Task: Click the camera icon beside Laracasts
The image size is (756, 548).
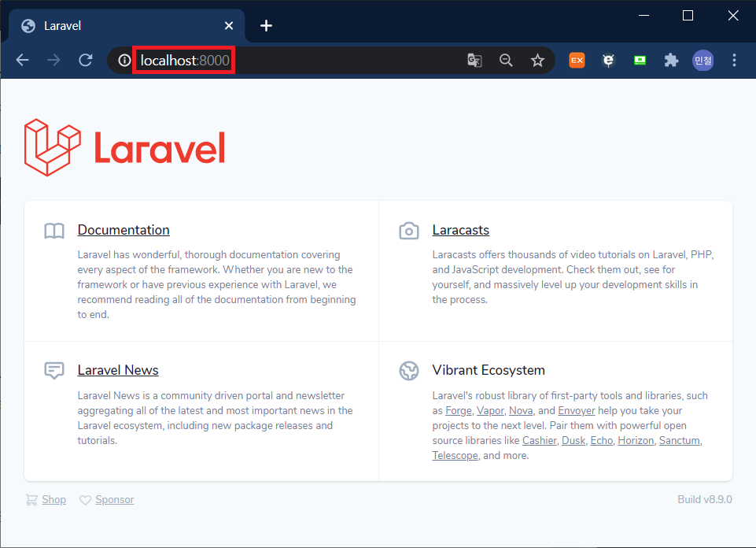Action: 409,231
